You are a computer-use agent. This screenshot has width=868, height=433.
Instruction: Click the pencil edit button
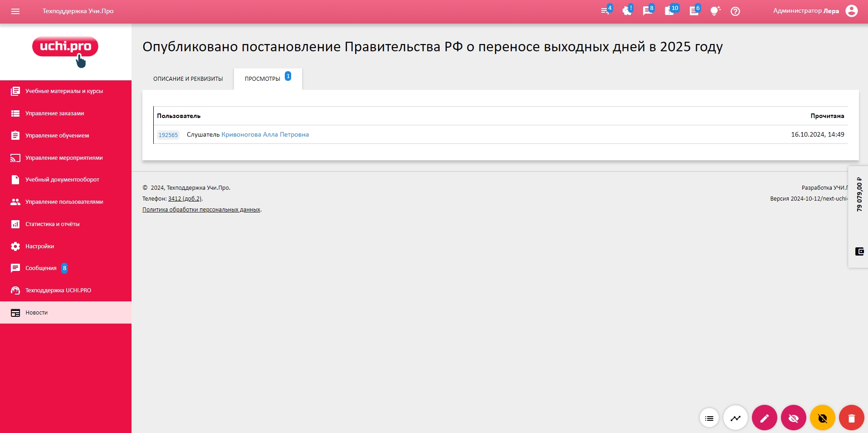click(x=765, y=418)
